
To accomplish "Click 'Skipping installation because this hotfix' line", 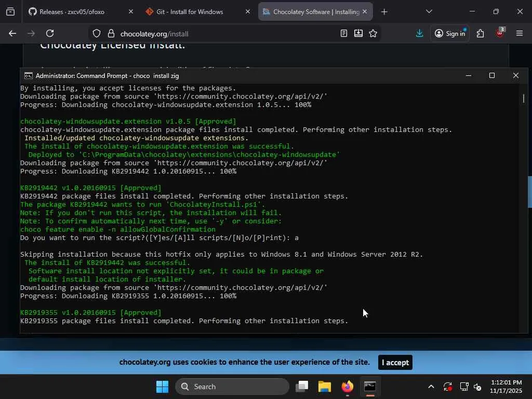I will click(221, 255).
